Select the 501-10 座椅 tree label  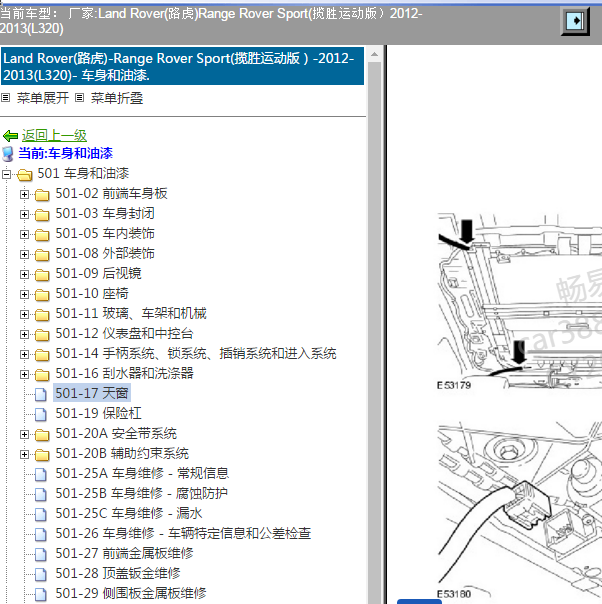(x=92, y=294)
